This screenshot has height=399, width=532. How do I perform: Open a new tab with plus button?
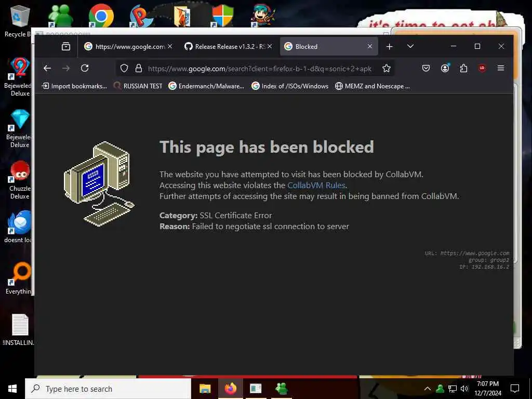click(390, 46)
